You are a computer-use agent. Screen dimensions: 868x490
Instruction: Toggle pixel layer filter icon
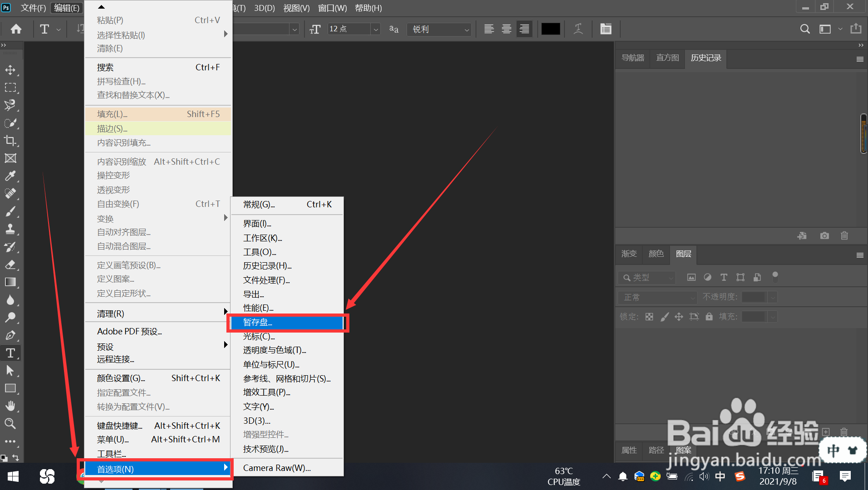(x=691, y=277)
